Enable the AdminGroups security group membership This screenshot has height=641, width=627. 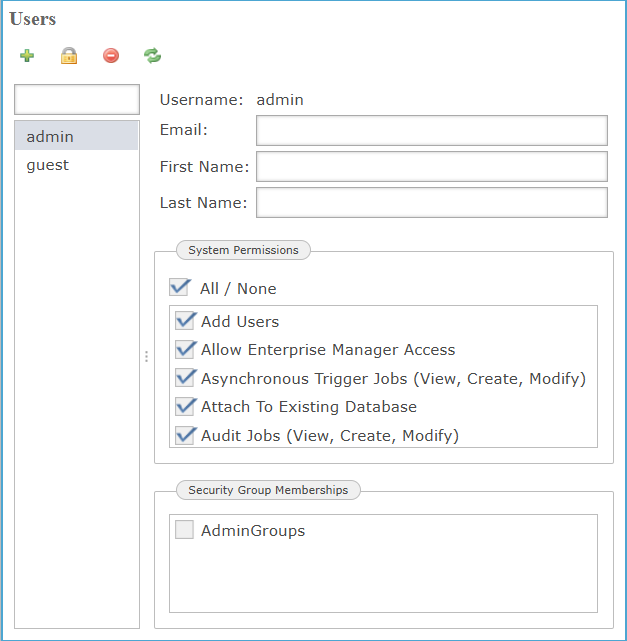(185, 531)
